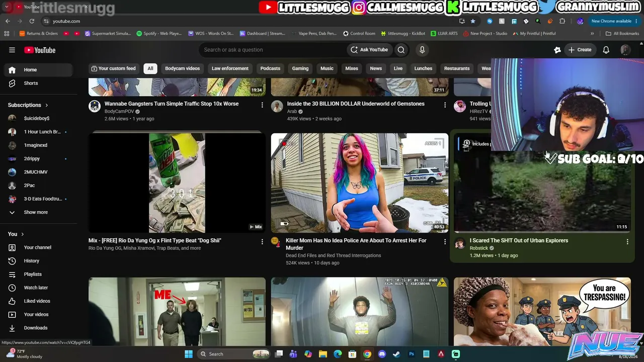Open the Apps grid in bookmarks bar
The width and height of the screenshot is (644, 362).
[7, 34]
